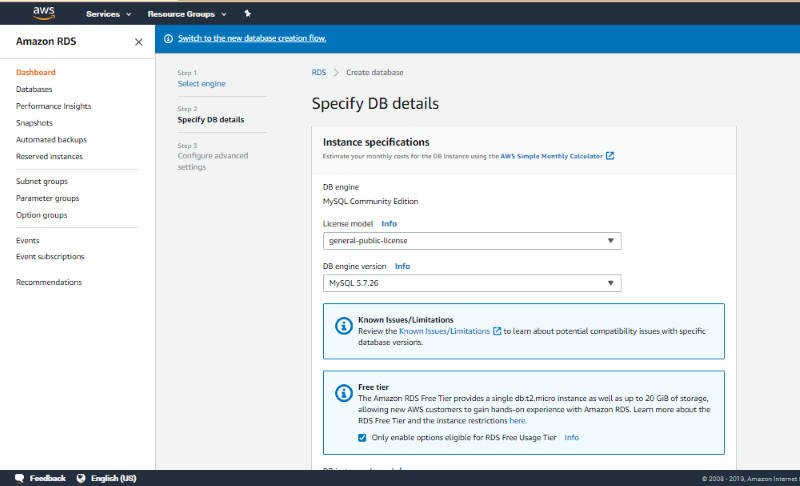Screen dimensions: 800x486
Task: Open Reserved instances page
Action: coord(49,156)
